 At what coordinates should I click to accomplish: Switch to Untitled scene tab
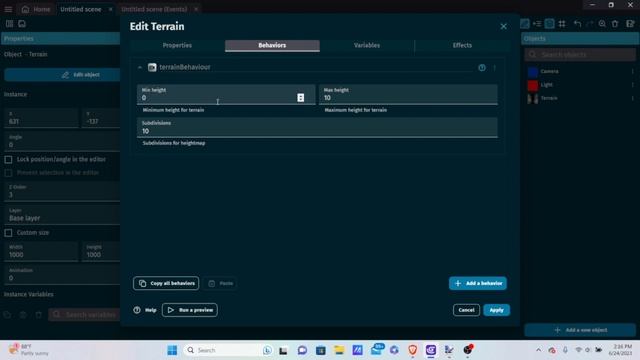(x=81, y=9)
